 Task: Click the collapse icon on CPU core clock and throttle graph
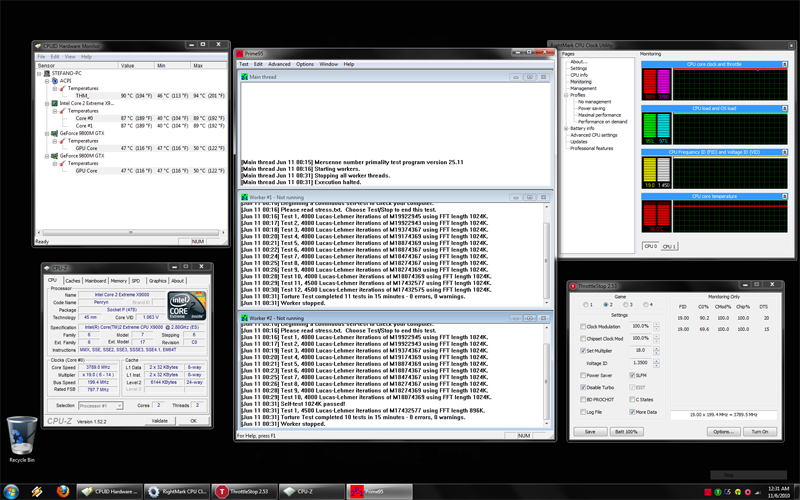click(x=784, y=64)
